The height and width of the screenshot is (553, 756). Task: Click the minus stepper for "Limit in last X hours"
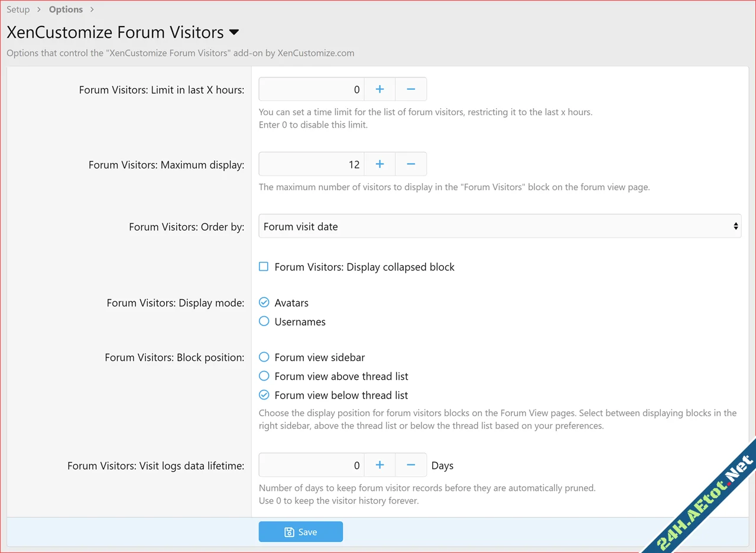(410, 89)
